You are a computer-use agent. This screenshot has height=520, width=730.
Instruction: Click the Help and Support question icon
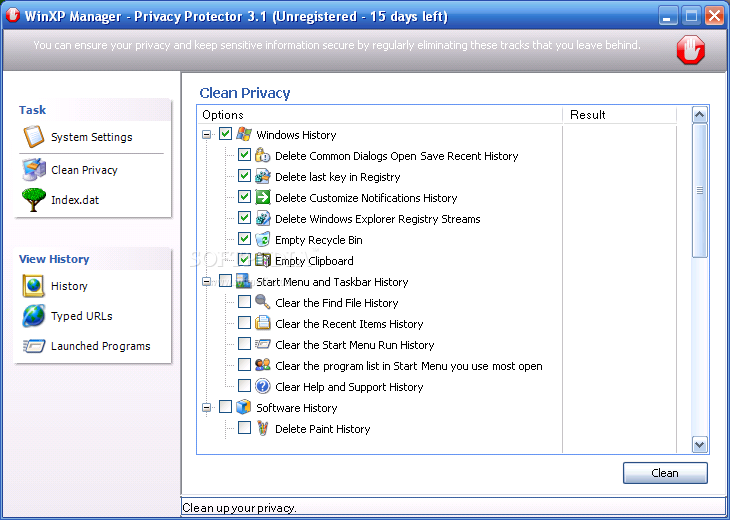click(263, 386)
